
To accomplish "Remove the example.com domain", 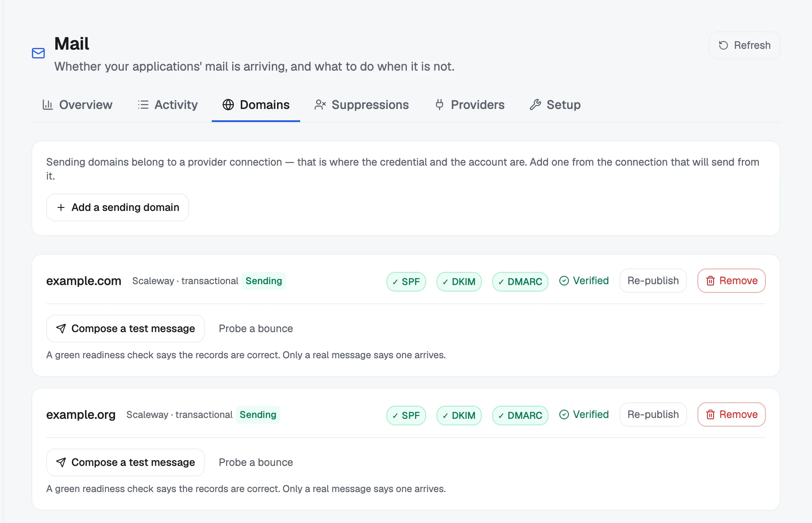I will 731,281.
